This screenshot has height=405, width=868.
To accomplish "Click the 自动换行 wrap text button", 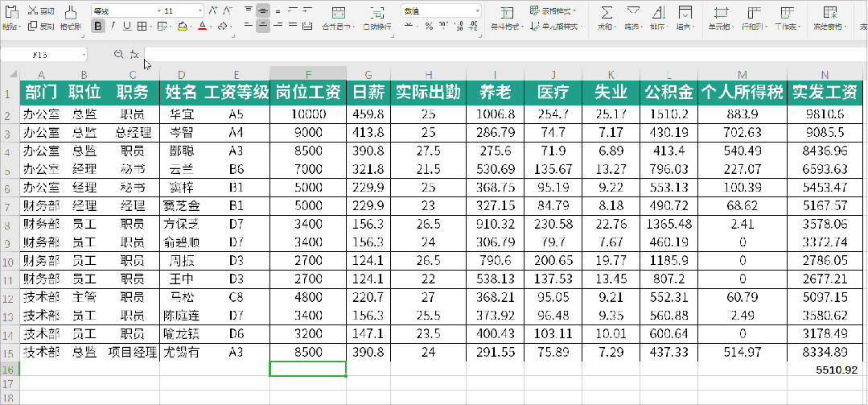I will coord(377,18).
